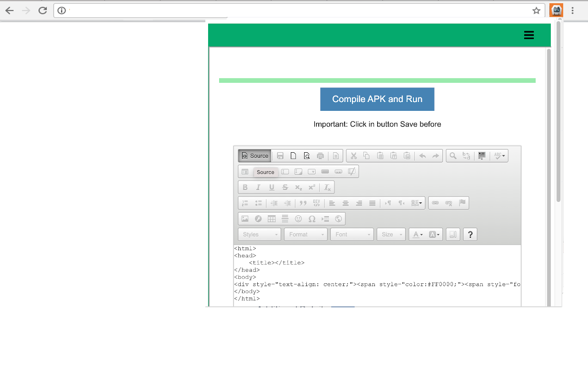
Task: Open the Set Language dropdown
Action: tap(417, 203)
